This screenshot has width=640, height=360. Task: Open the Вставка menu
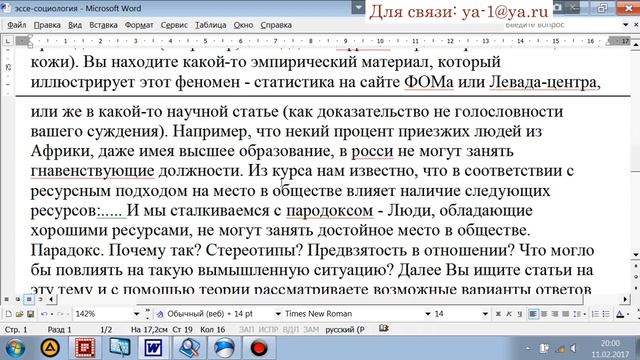[x=103, y=25]
